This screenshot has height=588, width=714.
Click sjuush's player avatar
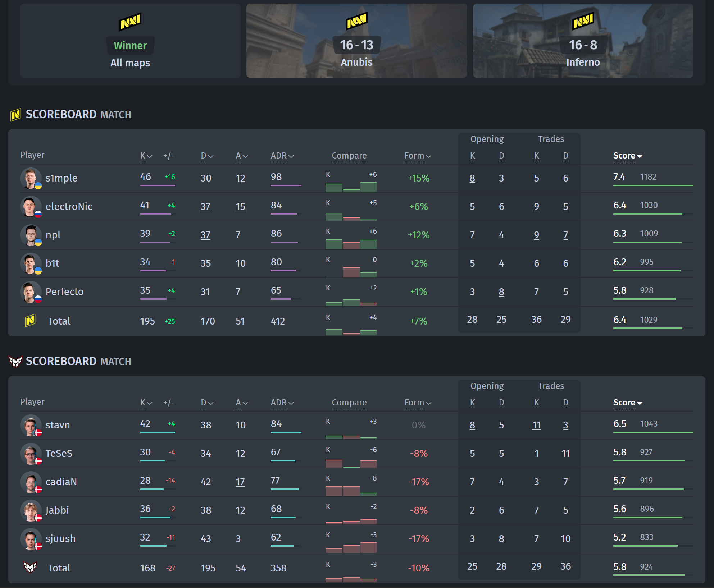[31, 538]
